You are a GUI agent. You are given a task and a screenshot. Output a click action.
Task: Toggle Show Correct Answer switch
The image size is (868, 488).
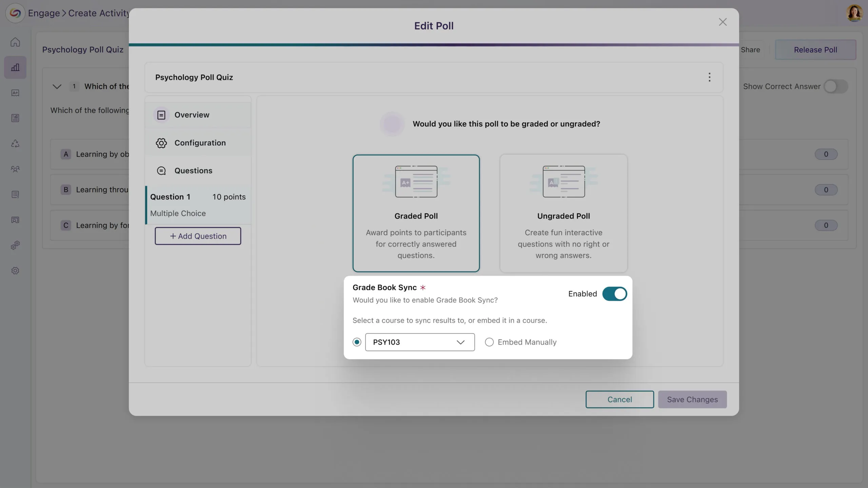tap(835, 86)
